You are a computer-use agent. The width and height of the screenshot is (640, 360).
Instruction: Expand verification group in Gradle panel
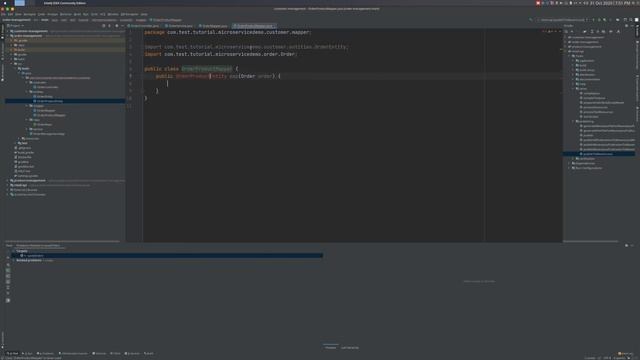pyautogui.click(x=573, y=158)
